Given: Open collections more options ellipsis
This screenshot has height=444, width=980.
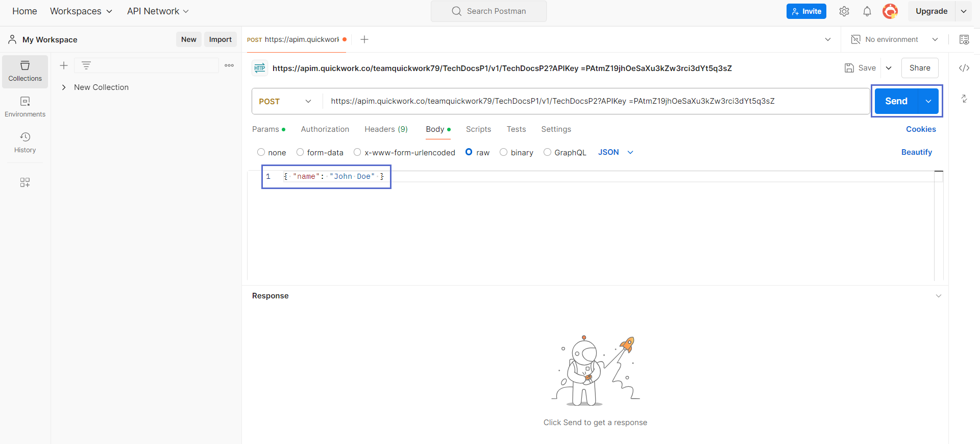Looking at the screenshot, I should (x=229, y=65).
